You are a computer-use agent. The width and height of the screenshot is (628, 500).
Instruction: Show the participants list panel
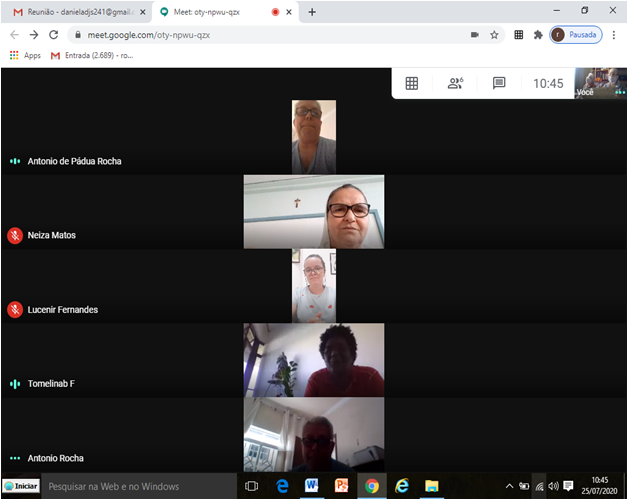pyautogui.click(x=455, y=84)
